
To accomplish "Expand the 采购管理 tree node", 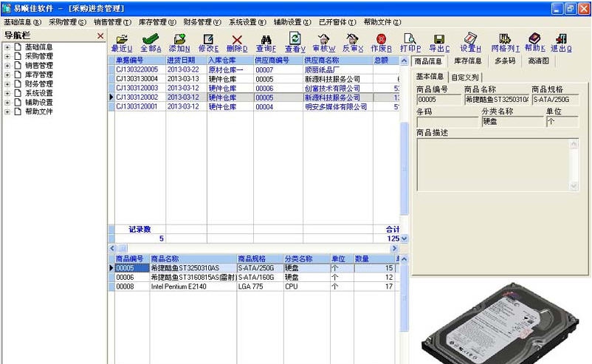I will 7,56.
